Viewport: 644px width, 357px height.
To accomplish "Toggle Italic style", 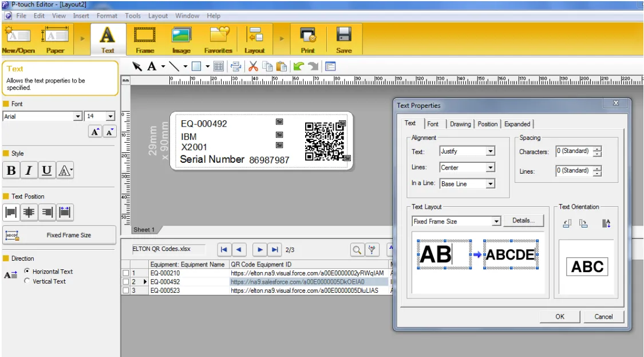I will point(29,170).
